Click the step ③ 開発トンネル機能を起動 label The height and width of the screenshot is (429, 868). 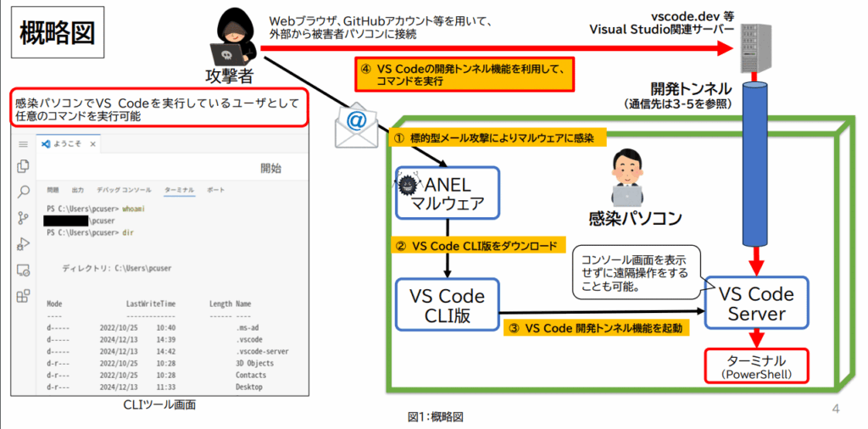[598, 328]
